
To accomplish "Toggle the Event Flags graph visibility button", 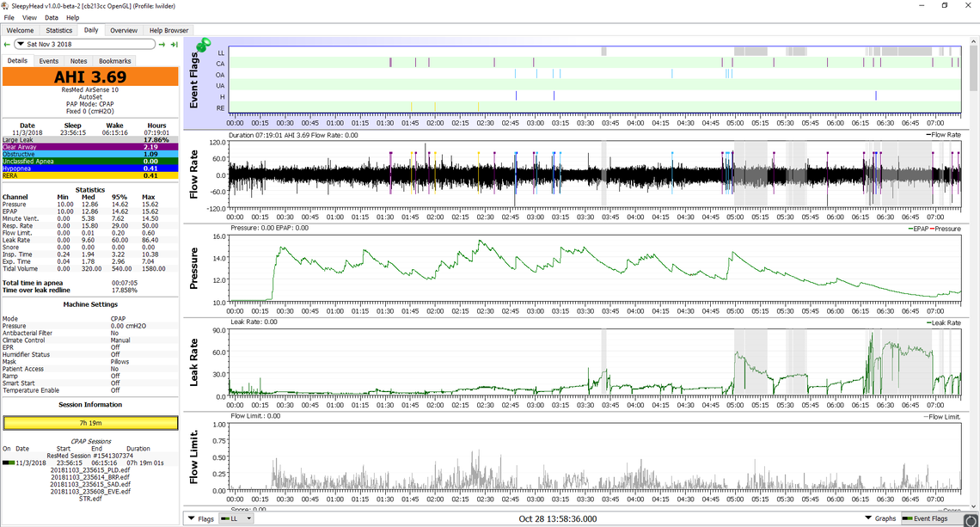I will [x=926, y=518].
